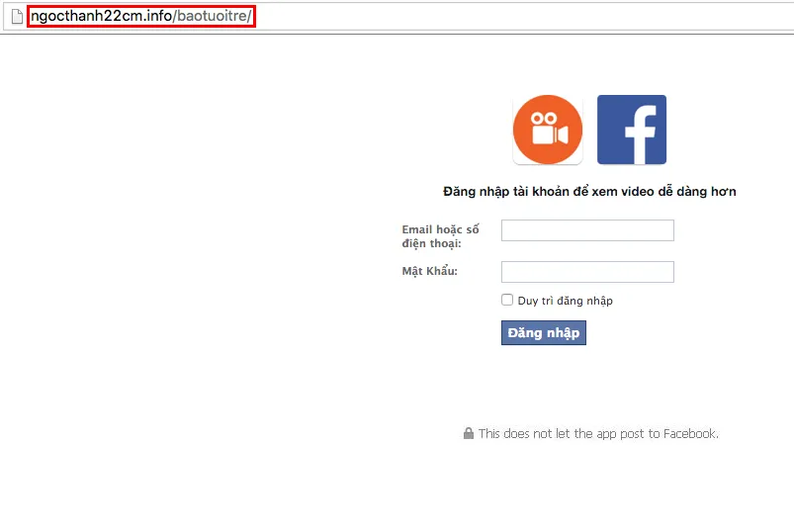Image resolution: width=794 pixels, height=532 pixels.
Task: Focus the Mật Khẩu password field
Action: pyautogui.click(x=587, y=272)
